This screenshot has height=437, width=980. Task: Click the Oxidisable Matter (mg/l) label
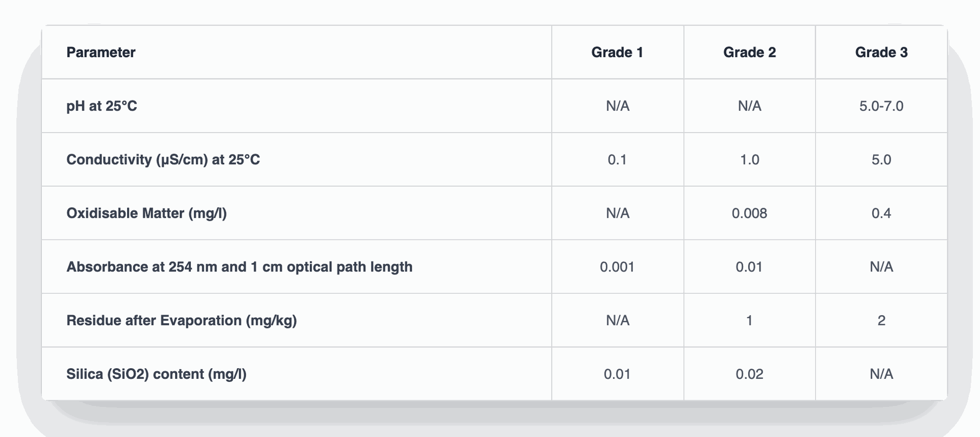tap(146, 213)
